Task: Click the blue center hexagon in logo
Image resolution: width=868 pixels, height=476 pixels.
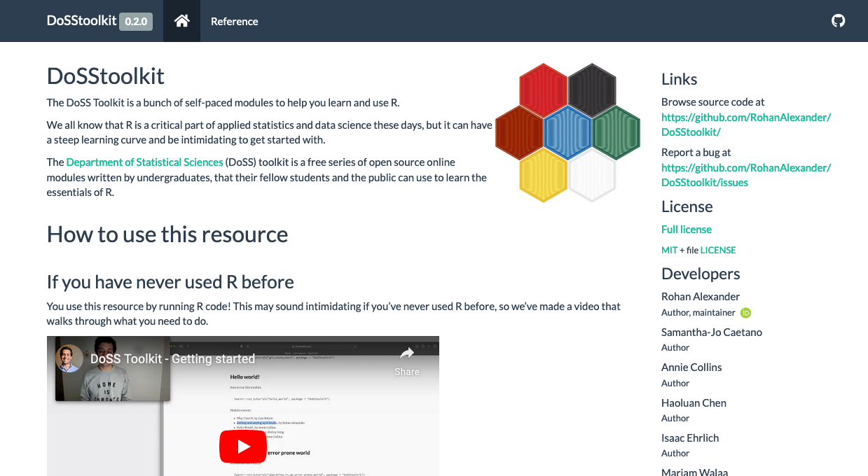Action: pos(567,133)
